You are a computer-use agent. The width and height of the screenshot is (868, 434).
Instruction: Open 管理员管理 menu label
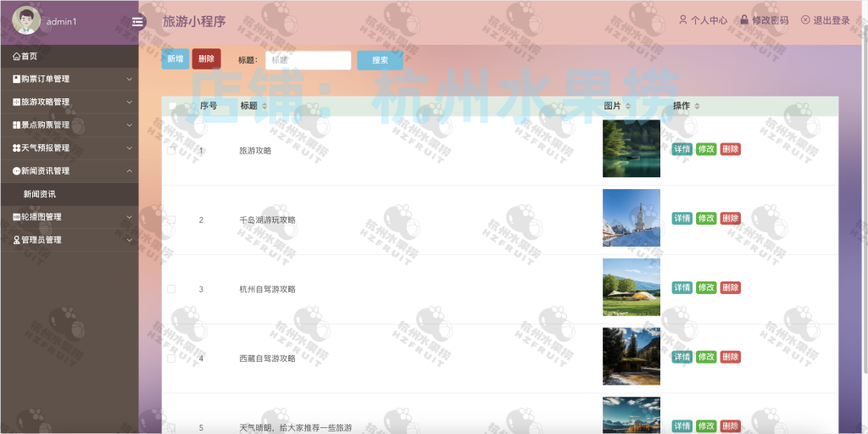(42, 240)
